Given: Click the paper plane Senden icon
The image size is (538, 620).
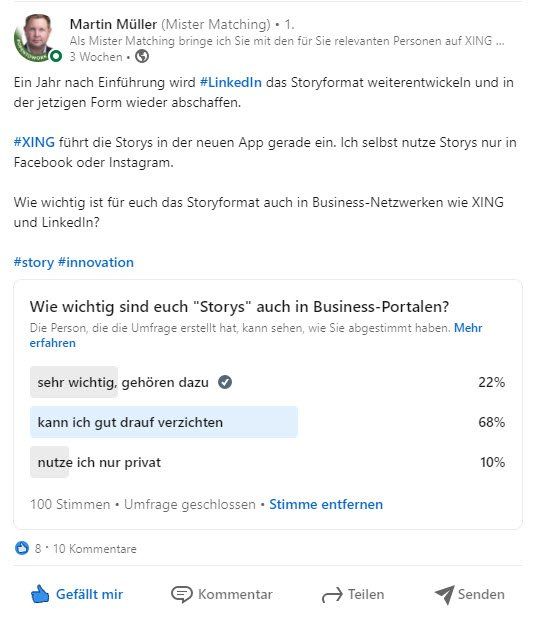Looking at the screenshot, I should pyautogui.click(x=445, y=595).
